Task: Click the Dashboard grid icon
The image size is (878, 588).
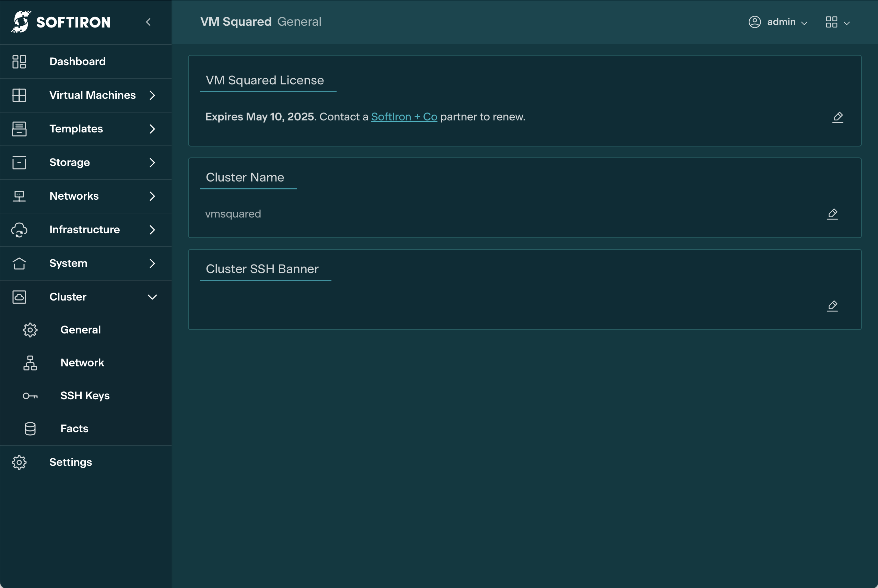Action: (x=19, y=62)
